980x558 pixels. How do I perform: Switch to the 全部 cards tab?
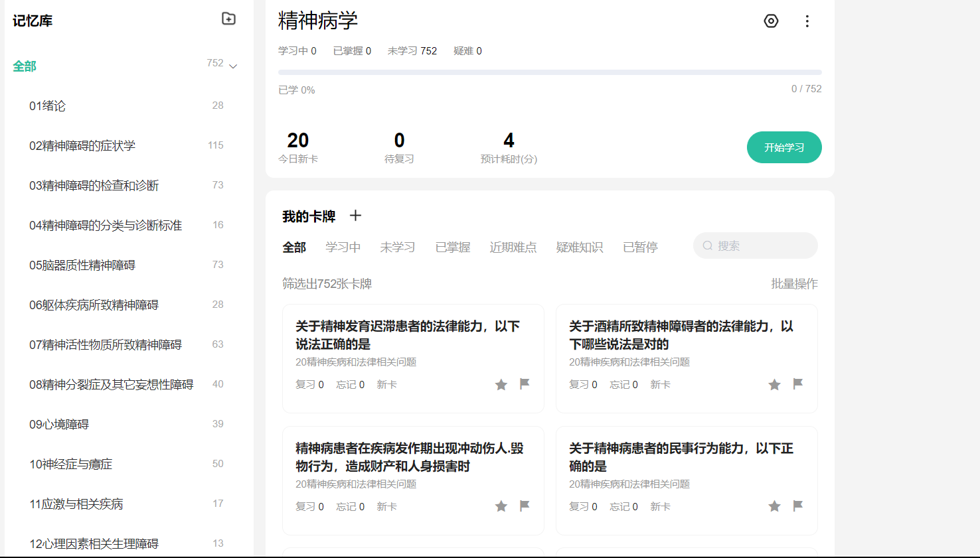(x=294, y=247)
